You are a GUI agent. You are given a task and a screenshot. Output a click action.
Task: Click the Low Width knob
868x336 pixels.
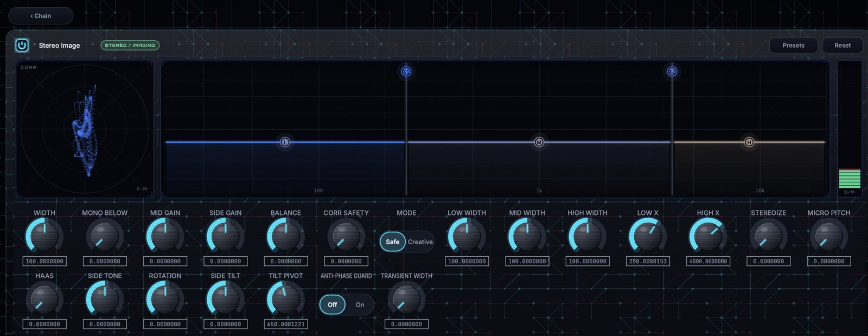click(x=467, y=237)
